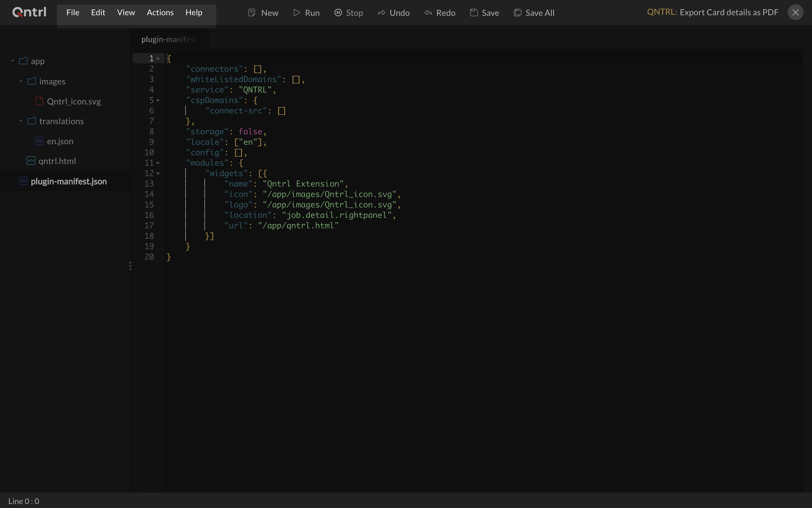The height and width of the screenshot is (508, 812).
Task: Open the File menu
Action: 73,12
